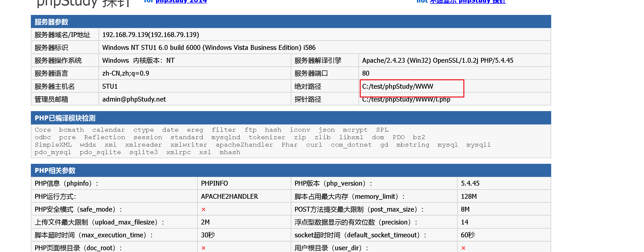The width and height of the screenshot is (644, 252).
Task: Click the memory_limit value 128M
Action: point(469,196)
